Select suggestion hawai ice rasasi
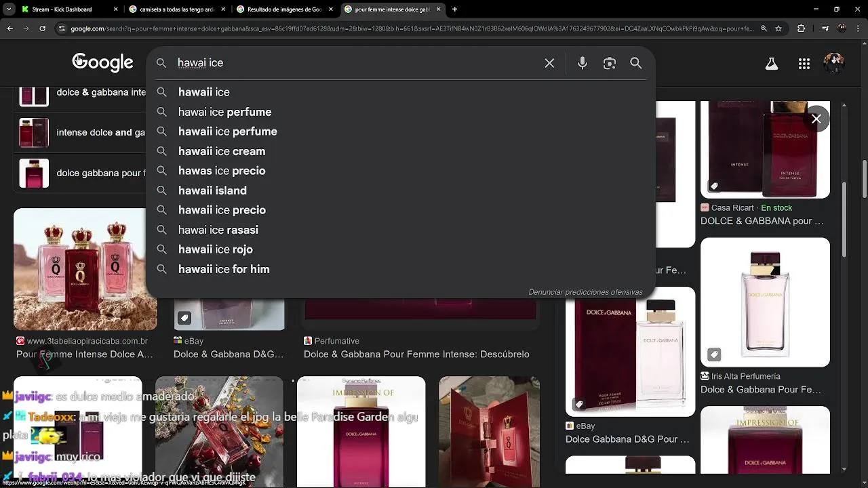This screenshot has height=488, width=868. click(400, 230)
